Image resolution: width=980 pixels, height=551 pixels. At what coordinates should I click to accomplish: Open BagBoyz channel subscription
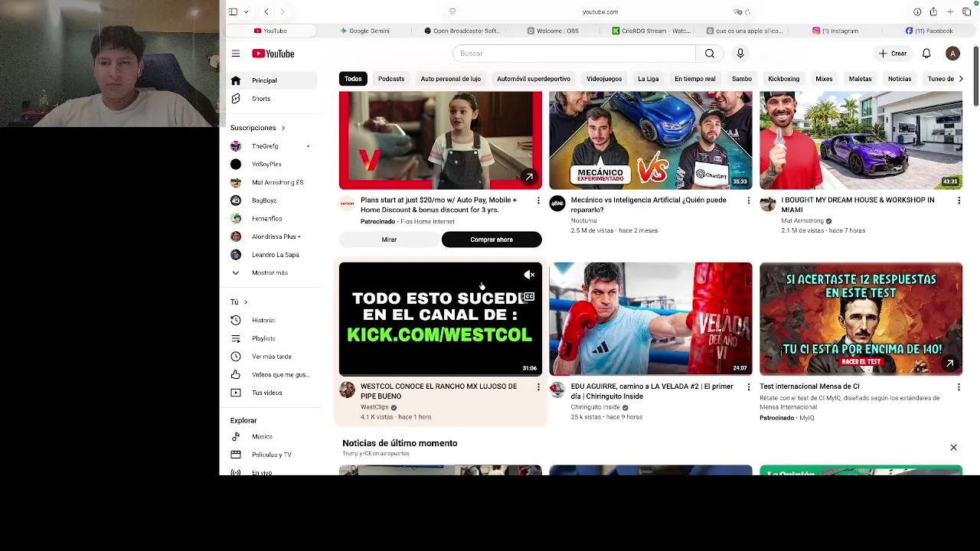(x=273, y=201)
